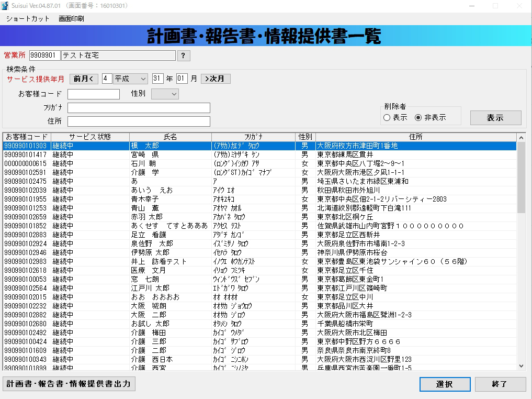Click the era code field showing 4

pos(107,79)
